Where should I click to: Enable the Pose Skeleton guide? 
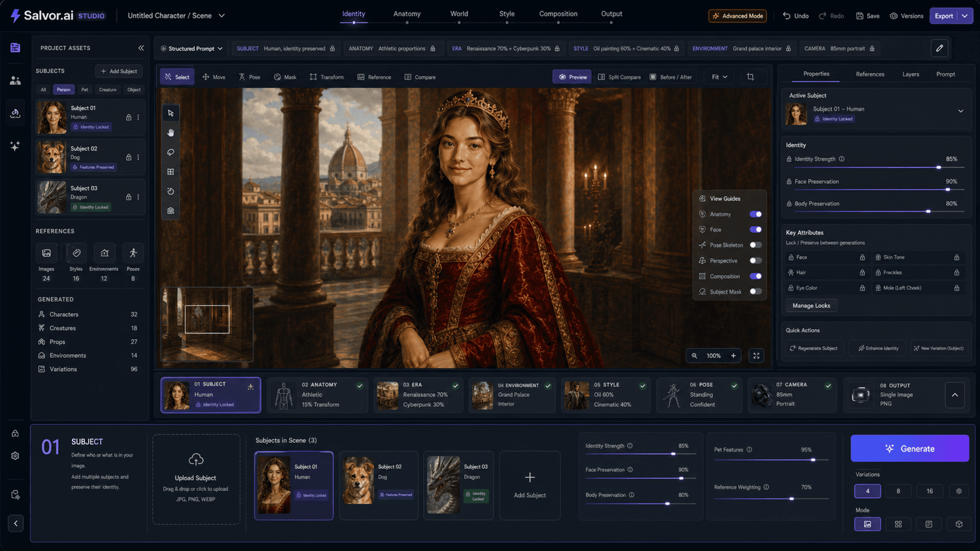(x=756, y=245)
